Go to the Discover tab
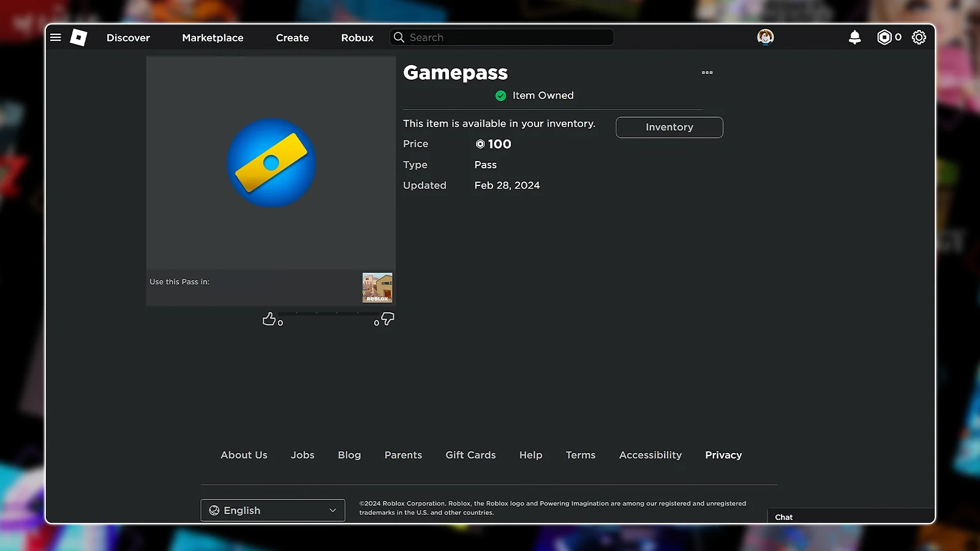The image size is (980, 551). tap(128, 37)
